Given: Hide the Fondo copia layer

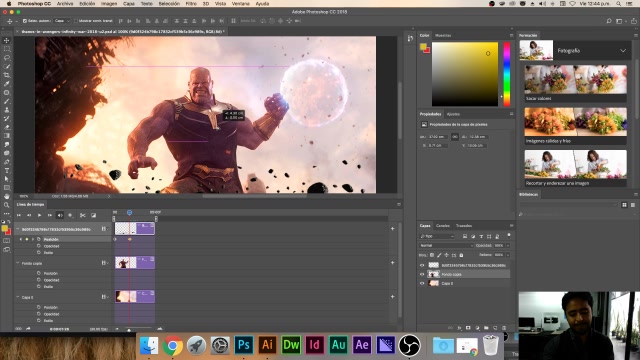Looking at the screenshot, I should pos(422,274).
